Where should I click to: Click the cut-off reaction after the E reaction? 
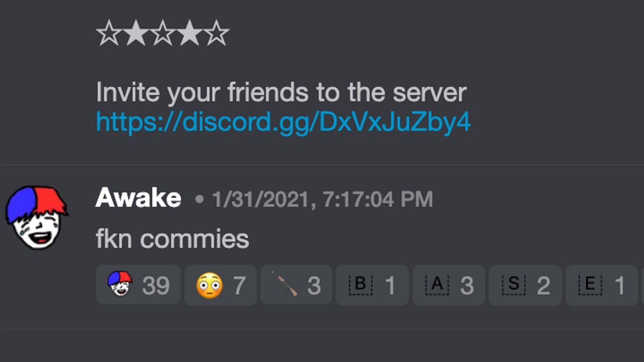(642, 285)
